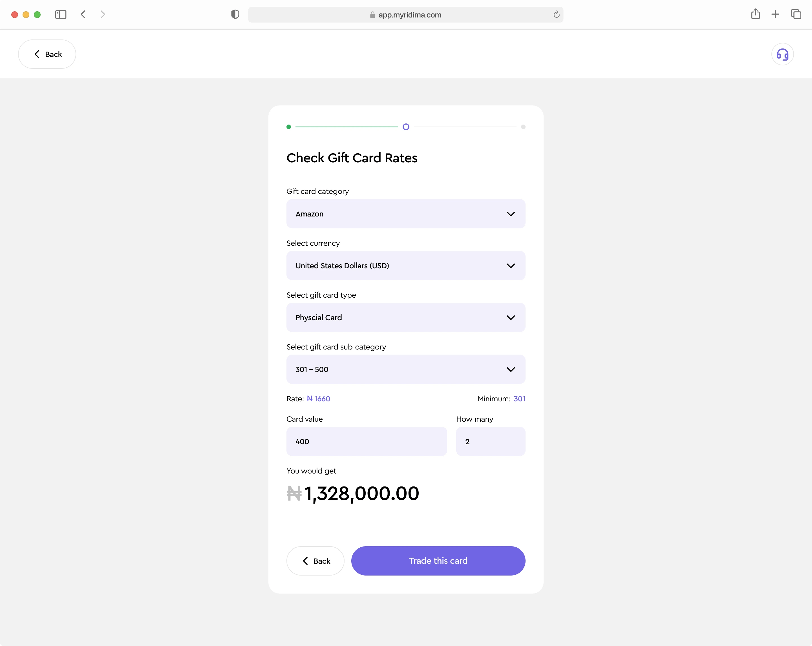
Task: Click the Check Gift Card Rates heading
Action: pyautogui.click(x=352, y=158)
